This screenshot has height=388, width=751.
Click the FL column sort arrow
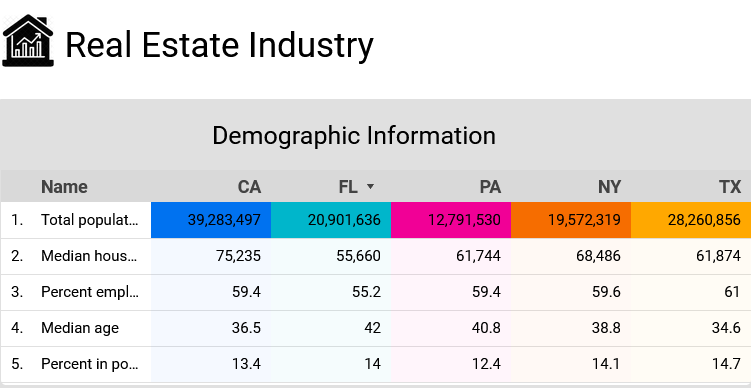370,187
